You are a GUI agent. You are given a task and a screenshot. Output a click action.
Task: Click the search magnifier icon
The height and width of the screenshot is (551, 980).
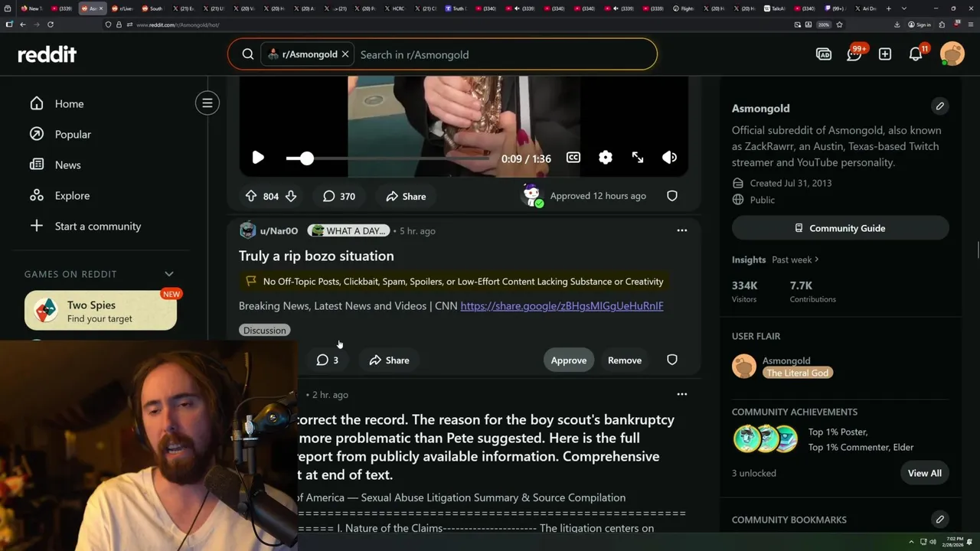pyautogui.click(x=248, y=54)
